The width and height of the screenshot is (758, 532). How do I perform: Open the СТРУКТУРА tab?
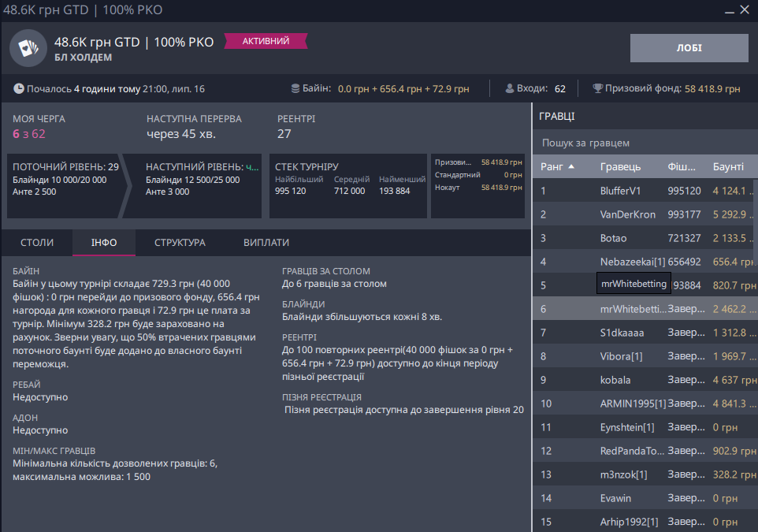pyautogui.click(x=180, y=243)
